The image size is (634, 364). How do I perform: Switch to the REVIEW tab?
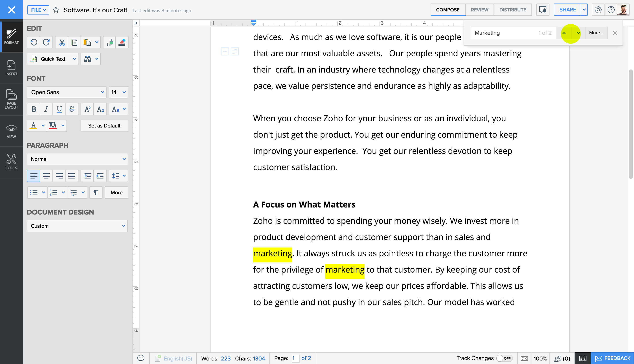click(x=479, y=9)
